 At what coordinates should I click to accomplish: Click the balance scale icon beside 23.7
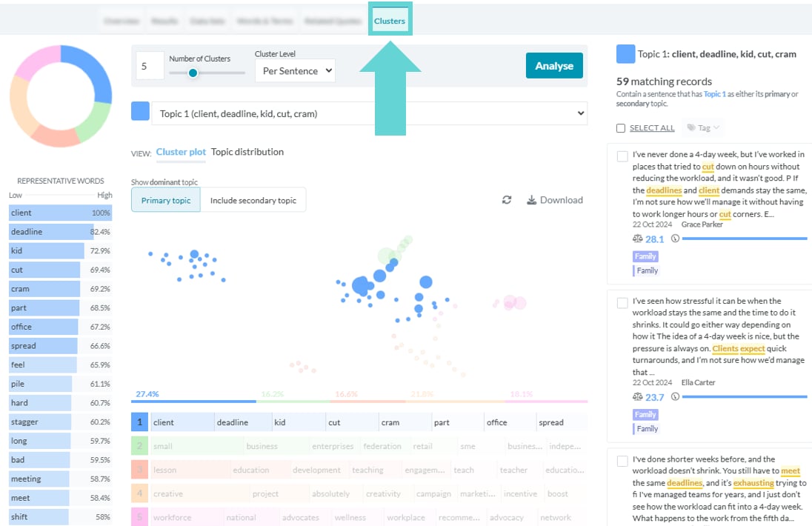pyautogui.click(x=637, y=396)
